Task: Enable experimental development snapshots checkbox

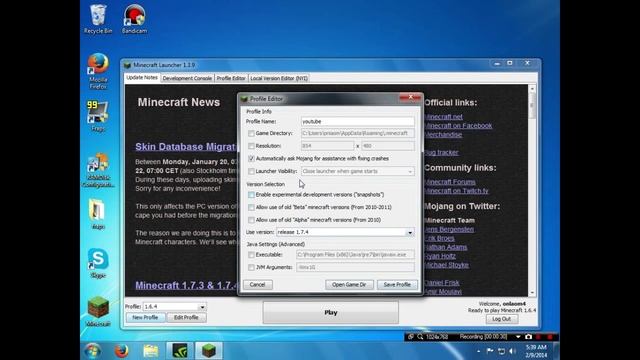Action: pyautogui.click(x=251, y=195)
